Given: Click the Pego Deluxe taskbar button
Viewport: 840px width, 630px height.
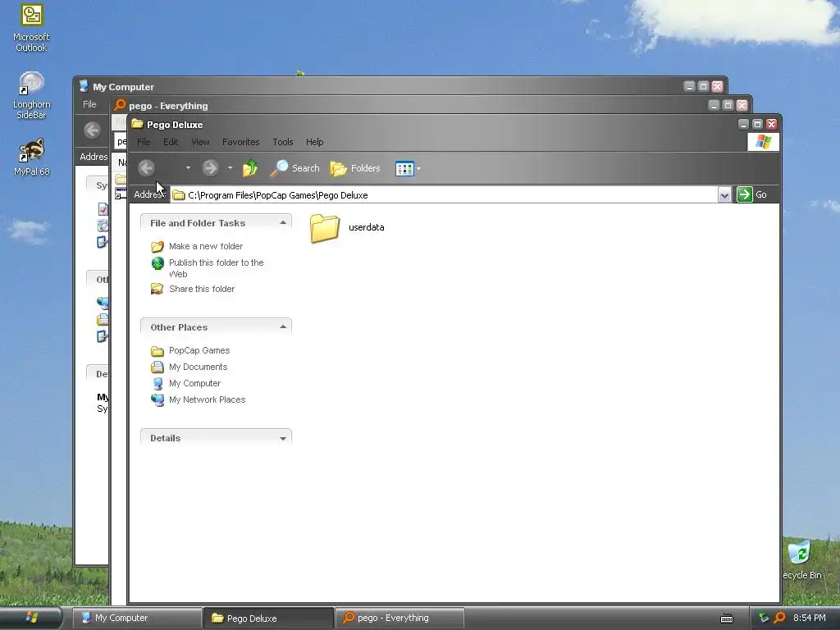Looking at the screenshot, I should coord(268,618).
